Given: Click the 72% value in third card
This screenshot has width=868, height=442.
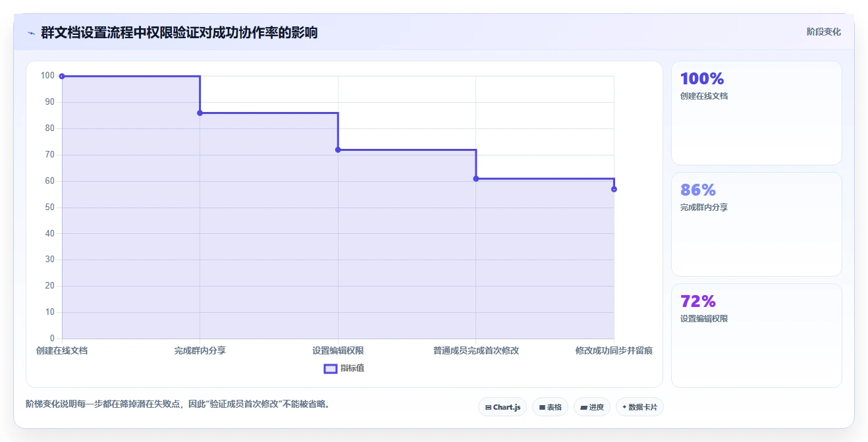Looking at the screenshot, I should (x=698, y=302).
